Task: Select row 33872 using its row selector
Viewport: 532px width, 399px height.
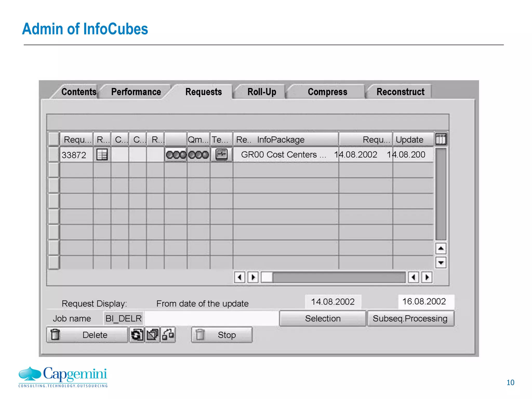Action: coord(54,155)
